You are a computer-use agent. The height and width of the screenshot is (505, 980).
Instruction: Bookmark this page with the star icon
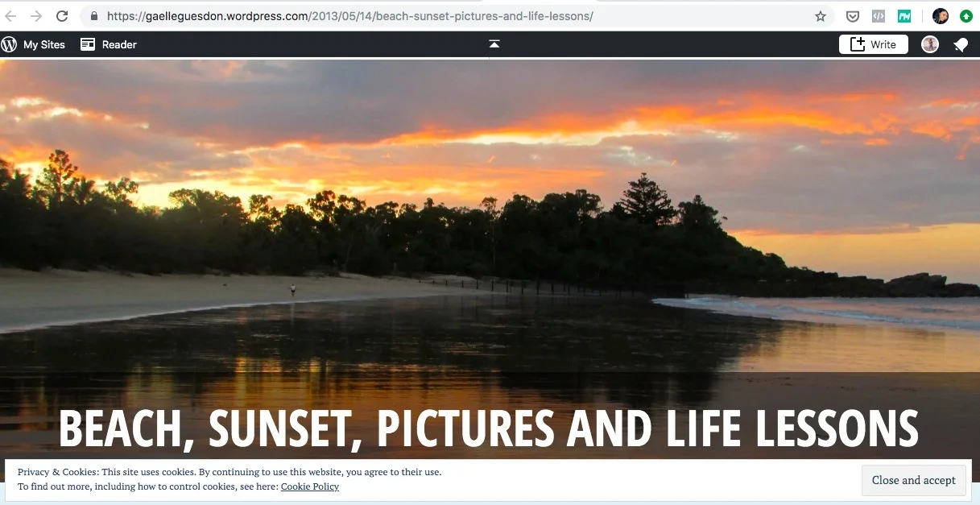point(821,16)
